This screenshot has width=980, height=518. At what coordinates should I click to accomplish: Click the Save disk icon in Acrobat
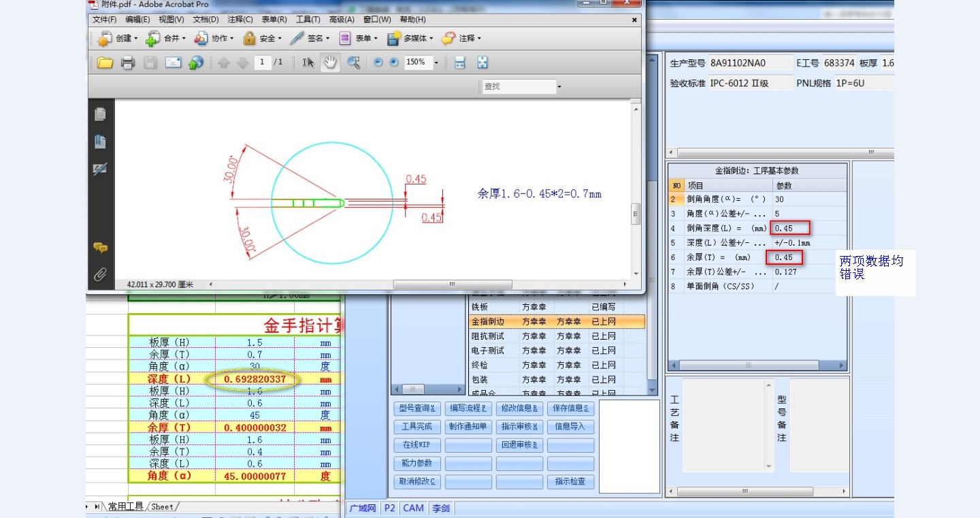tap(150, 63)
